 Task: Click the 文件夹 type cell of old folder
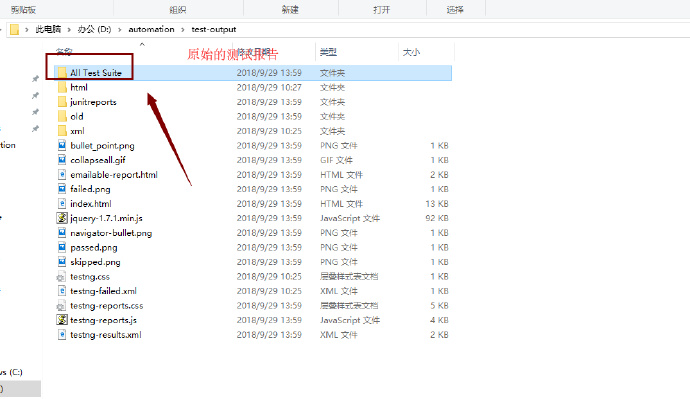(x=332, y=117)
